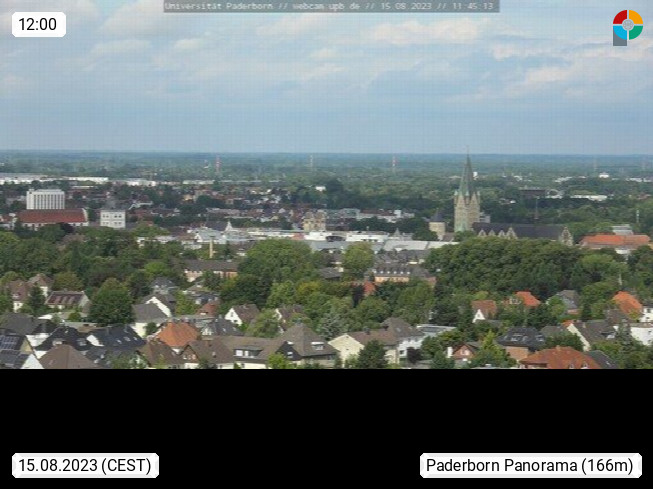Click the colorful circular logo icon
This screenshot has width=653, height=489.
click(628, 27)
